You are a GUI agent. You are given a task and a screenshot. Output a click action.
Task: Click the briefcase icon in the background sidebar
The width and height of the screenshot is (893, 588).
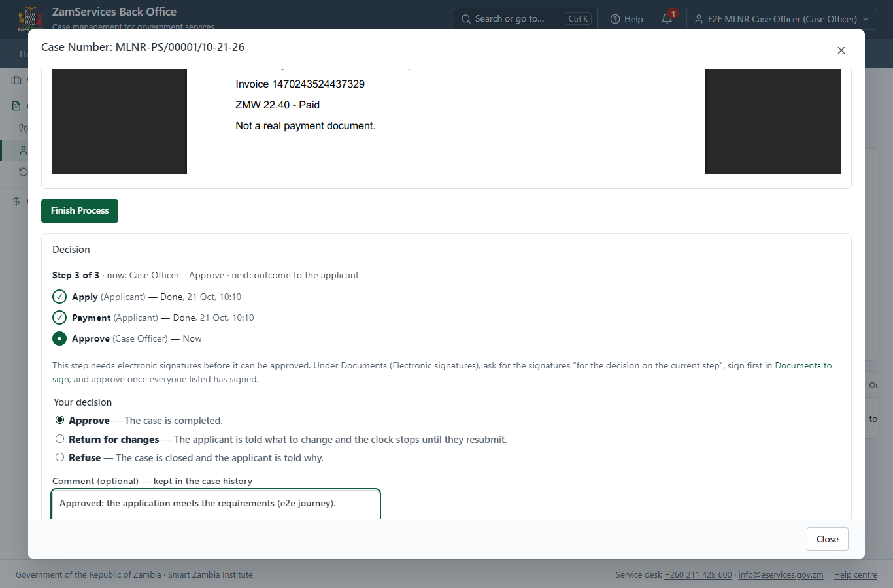(x=16, y=80)
